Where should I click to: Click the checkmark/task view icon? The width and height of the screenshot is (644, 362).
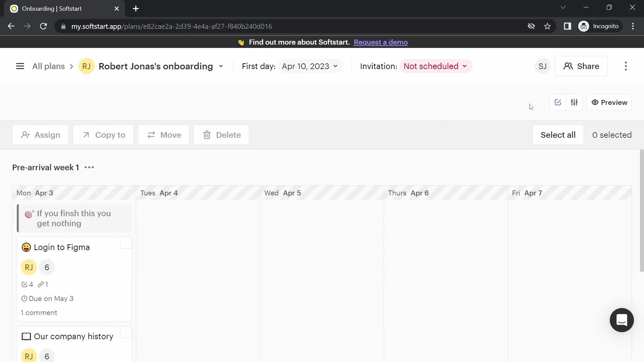pyautogui.click(x=558, y=102)
